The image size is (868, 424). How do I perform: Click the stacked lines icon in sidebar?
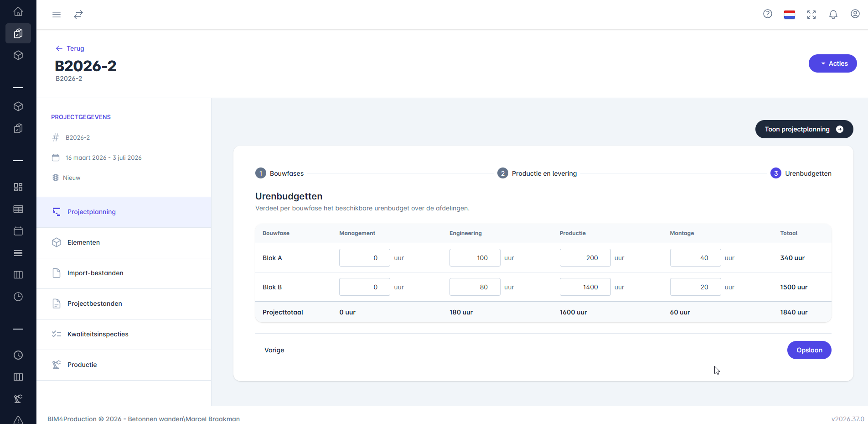[18, 253]
